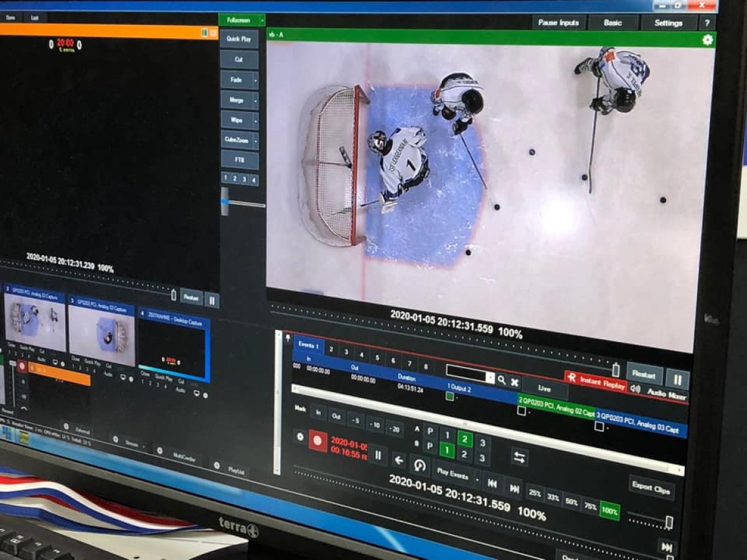The width and height of the screenshot is (747, 560).
Task: Toggle the P button on replay row A
Action: pyautogui.click(x=430, y=431)
